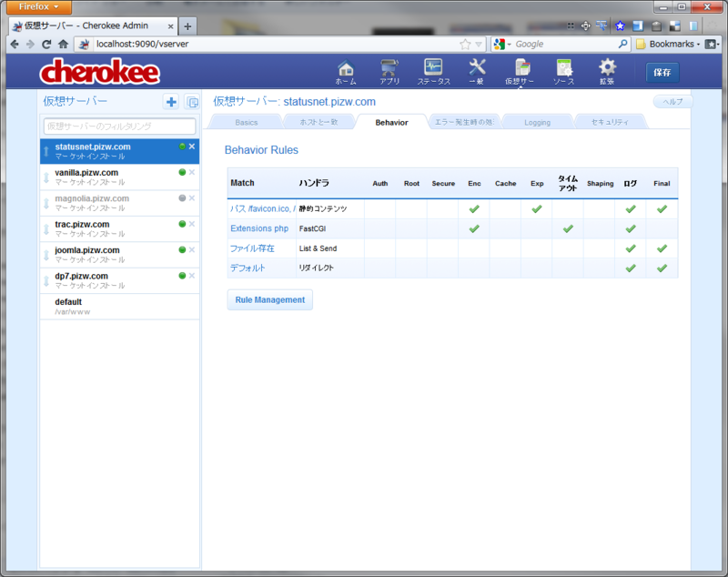Toggle the green status dot of vanilla.pizw.com
Screen dimensions: 728x577
click(x=182, y=172)
